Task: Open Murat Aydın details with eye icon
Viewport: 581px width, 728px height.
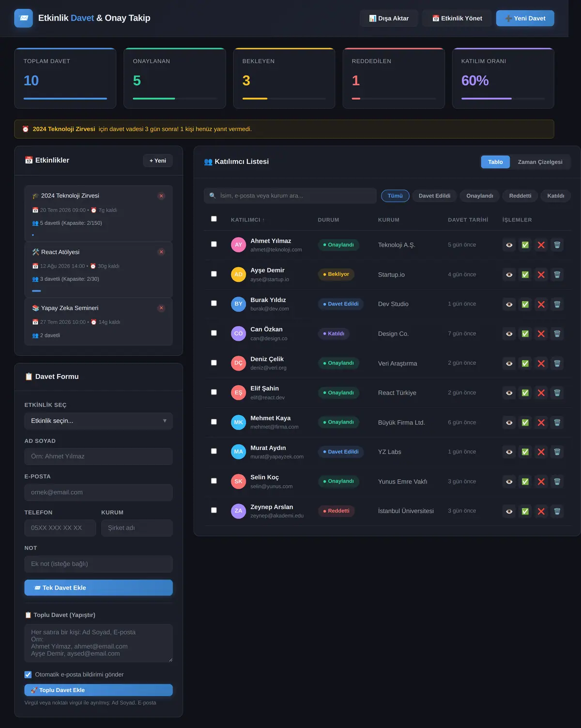Action: (509, 452)
